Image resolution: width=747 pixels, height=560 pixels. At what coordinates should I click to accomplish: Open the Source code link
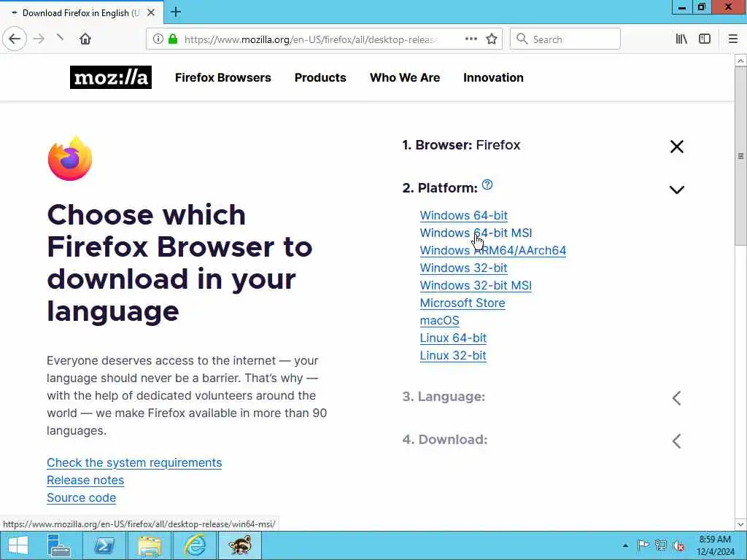82,497
